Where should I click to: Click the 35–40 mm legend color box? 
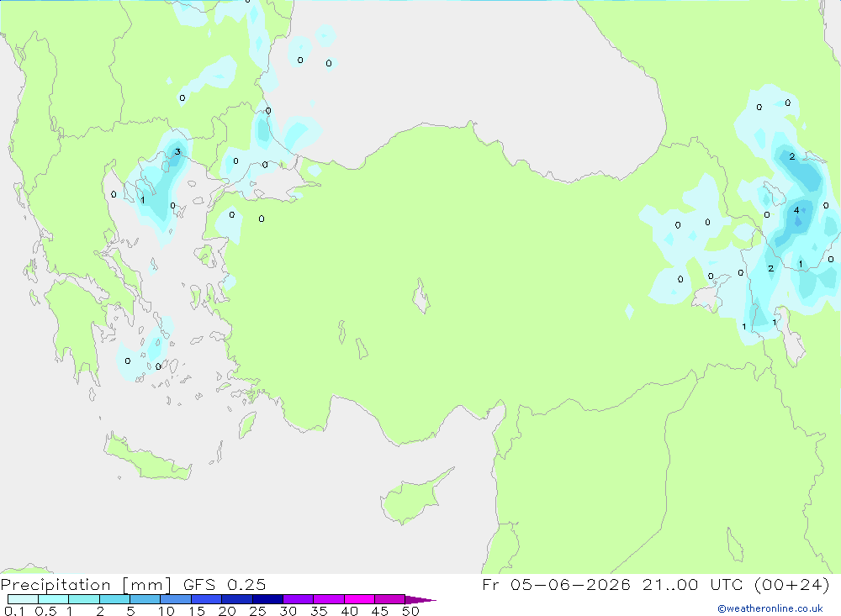click(329, 599)
